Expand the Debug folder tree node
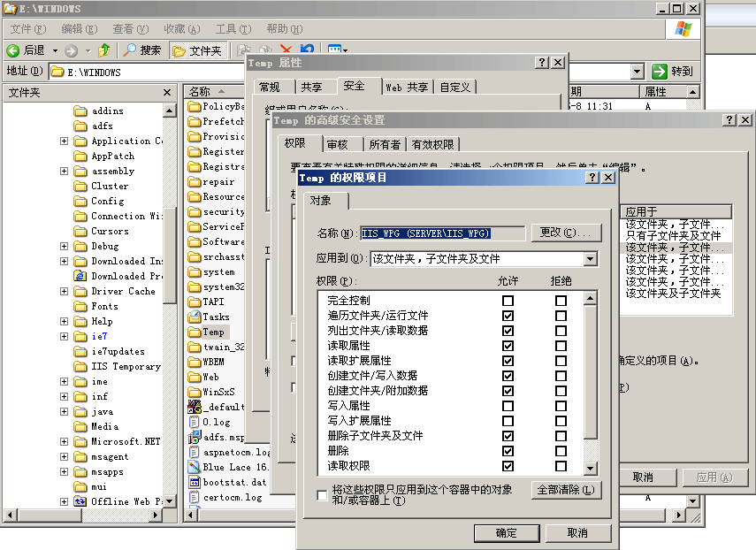Image resolution: width=756 pixels, height=550 pixels. 65,247
